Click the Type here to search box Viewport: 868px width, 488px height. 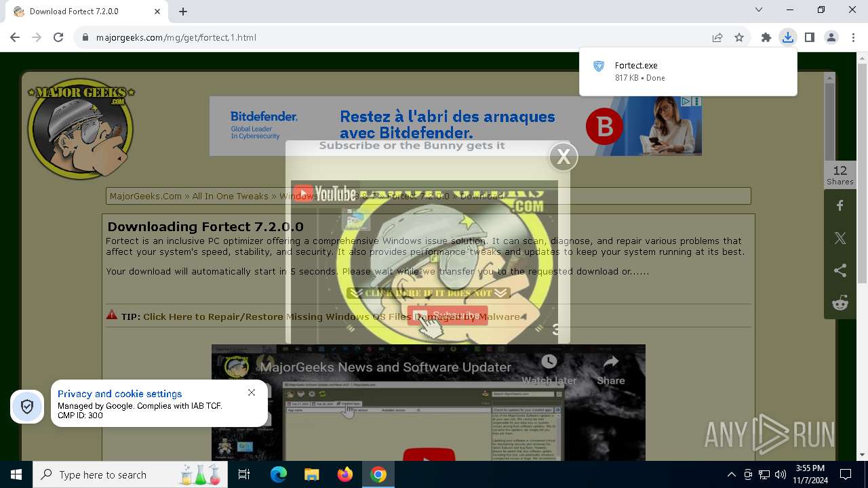(x=130, y=474)
